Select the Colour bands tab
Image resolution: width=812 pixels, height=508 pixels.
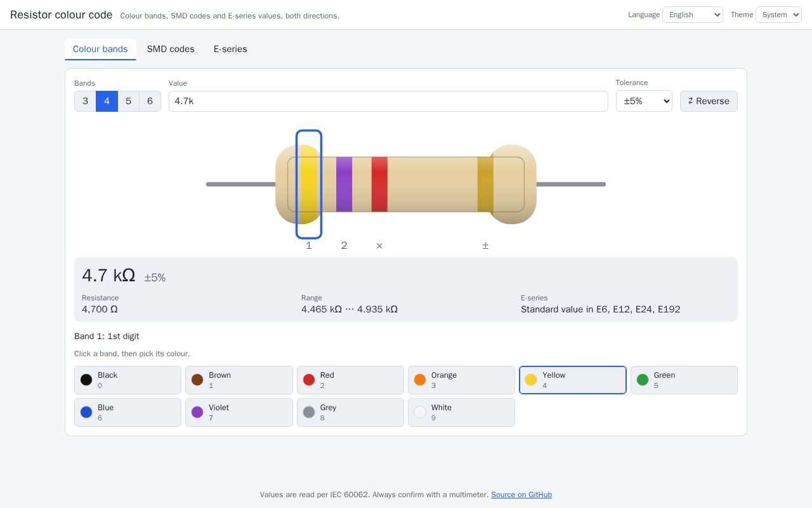click(100, 49)
